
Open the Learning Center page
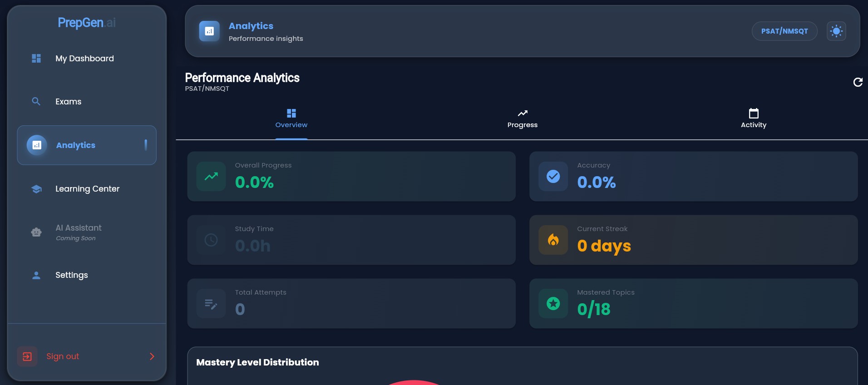pyautogui.click(x=87, y=189)
